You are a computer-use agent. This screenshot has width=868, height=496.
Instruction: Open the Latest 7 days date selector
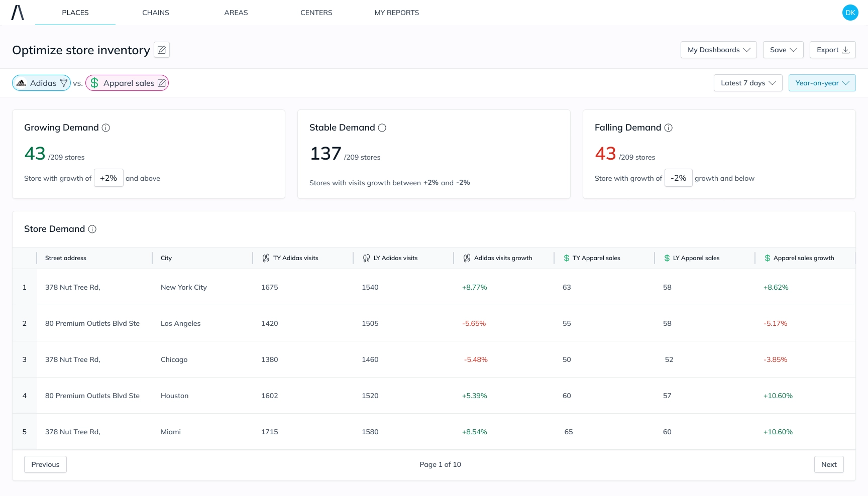[748, 83]
